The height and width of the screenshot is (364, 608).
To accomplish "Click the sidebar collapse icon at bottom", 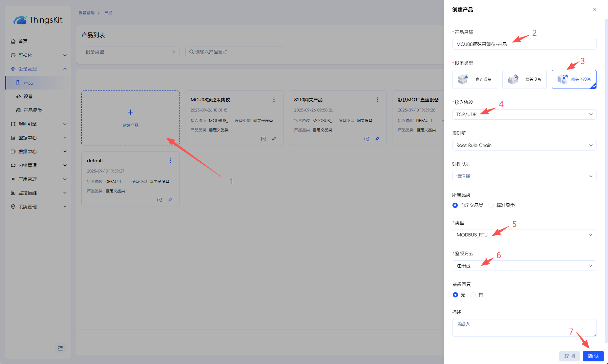I will click(x=60, y=348).
